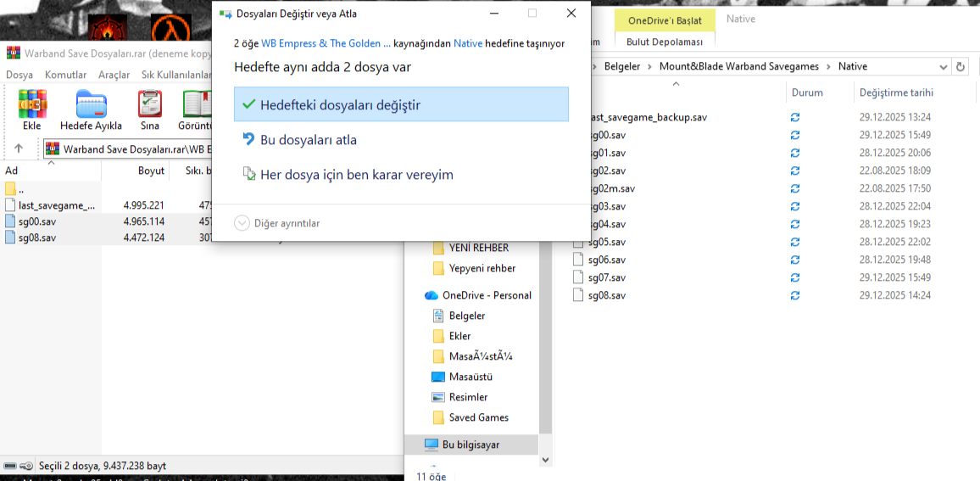Open the Sık Kullanılanlar menu in WinRAR
Viewport: 980px width, 481px height.
click(x=178, y=75)
